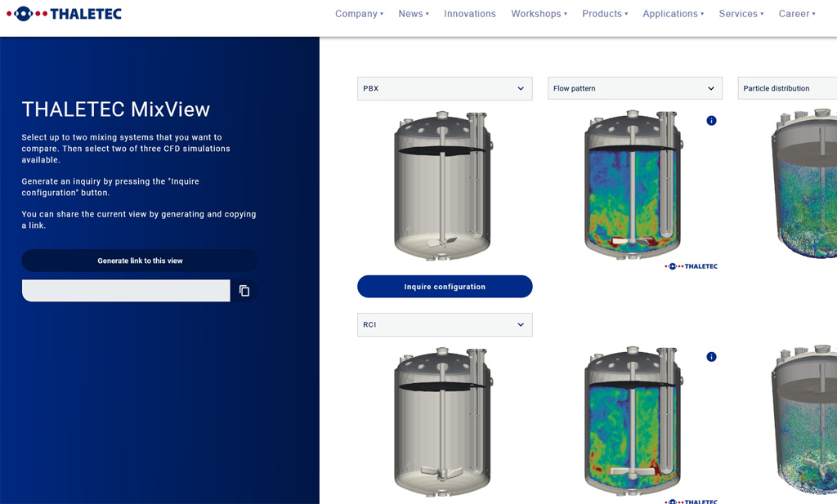
Task: Open the Products menu
Action: pos(605,14)
